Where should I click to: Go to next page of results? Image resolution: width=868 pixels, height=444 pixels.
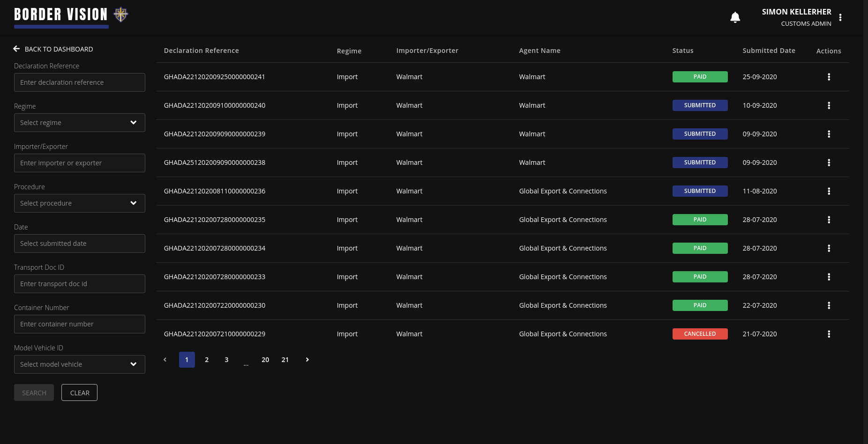(x=307, y=360)
